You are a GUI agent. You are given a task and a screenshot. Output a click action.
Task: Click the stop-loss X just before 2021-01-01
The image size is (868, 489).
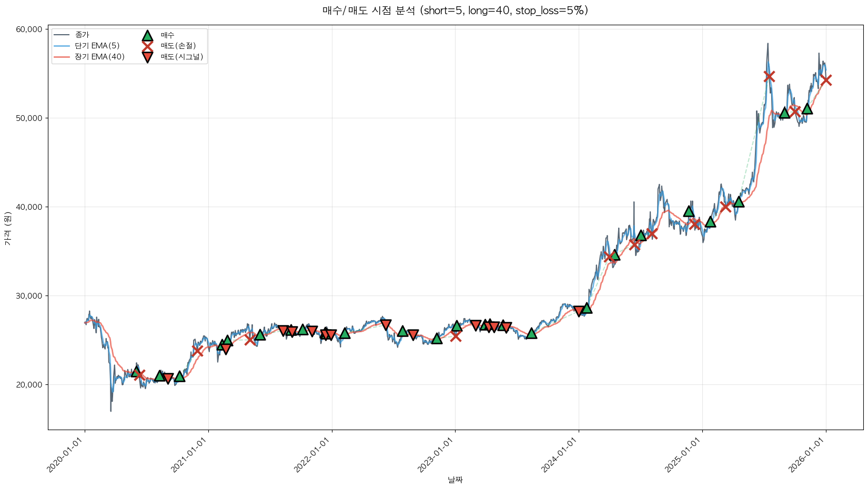tap(197, 351)
